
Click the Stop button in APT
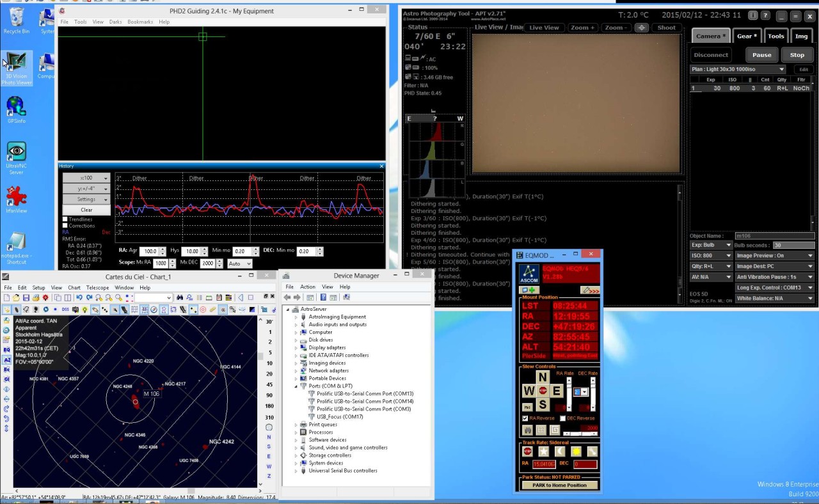797,55
